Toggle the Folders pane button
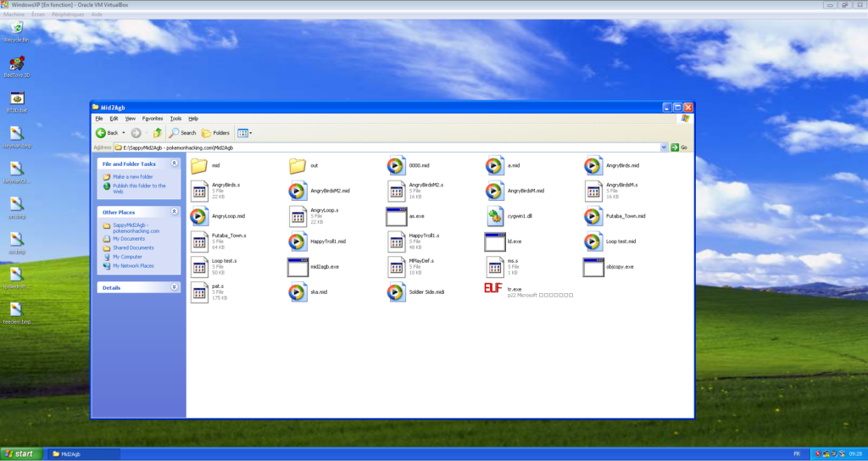Image resolution: width=868 pixels, height=461 pixels. click(x=216, y=133)
